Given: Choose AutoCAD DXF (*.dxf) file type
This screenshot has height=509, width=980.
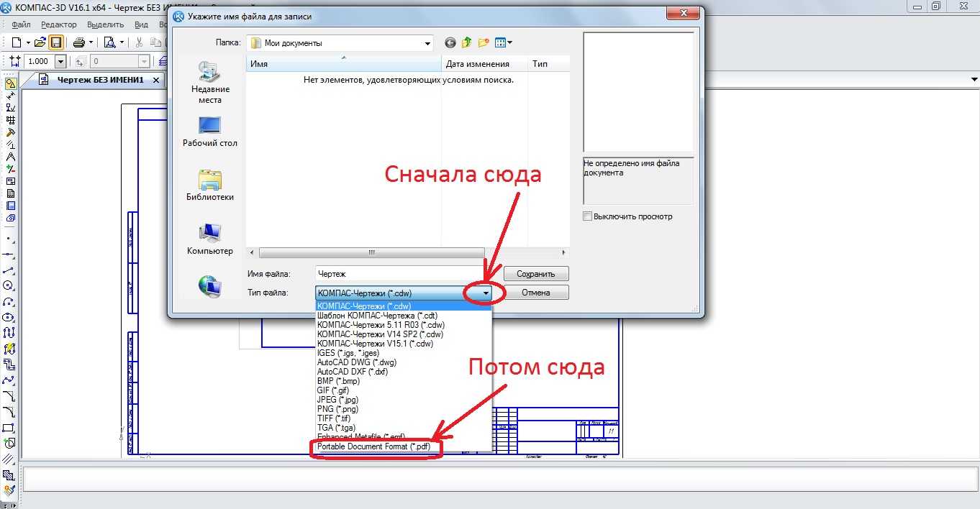Looking at the screenshot, I should [x=353, y=372].
